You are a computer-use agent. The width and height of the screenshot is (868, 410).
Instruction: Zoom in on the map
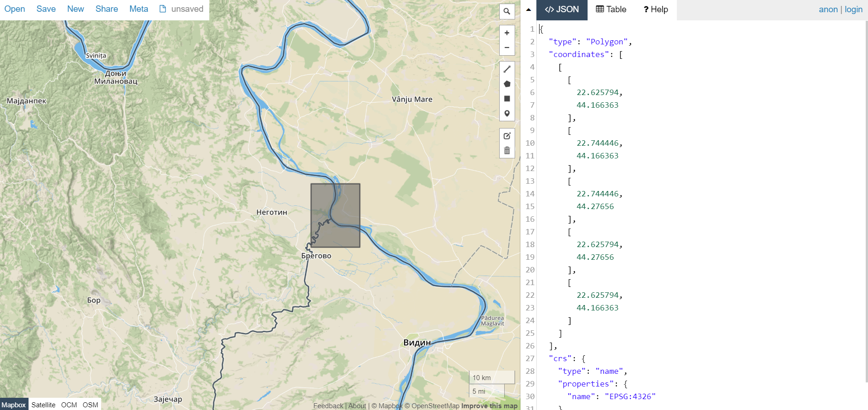click(x=507, y=33)
